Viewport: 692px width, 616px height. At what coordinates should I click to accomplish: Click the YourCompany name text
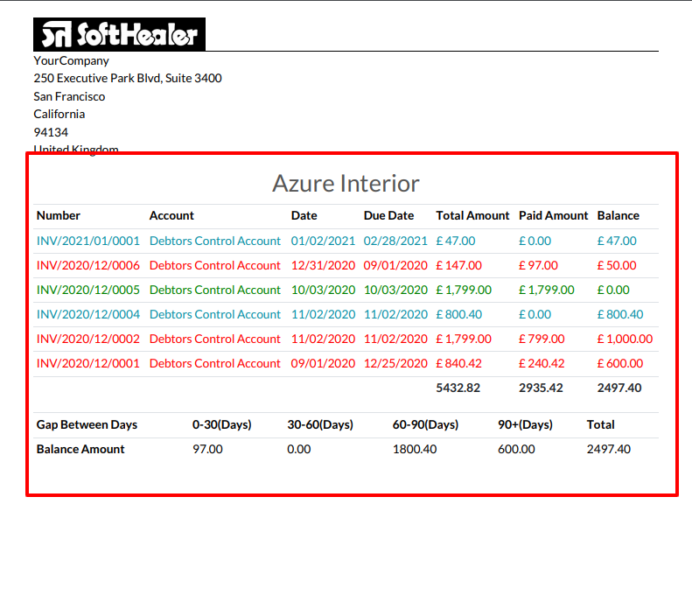click(71, 61)
